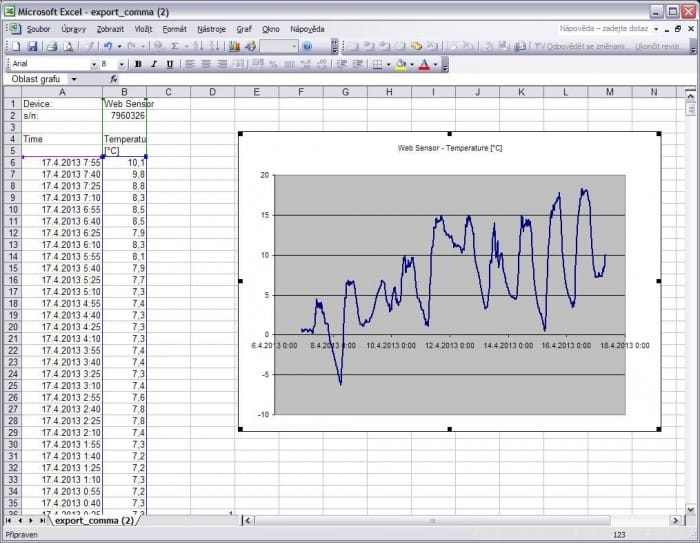Click the Undo arrow icon
The image size is (700, 543).
pos(106,46)
